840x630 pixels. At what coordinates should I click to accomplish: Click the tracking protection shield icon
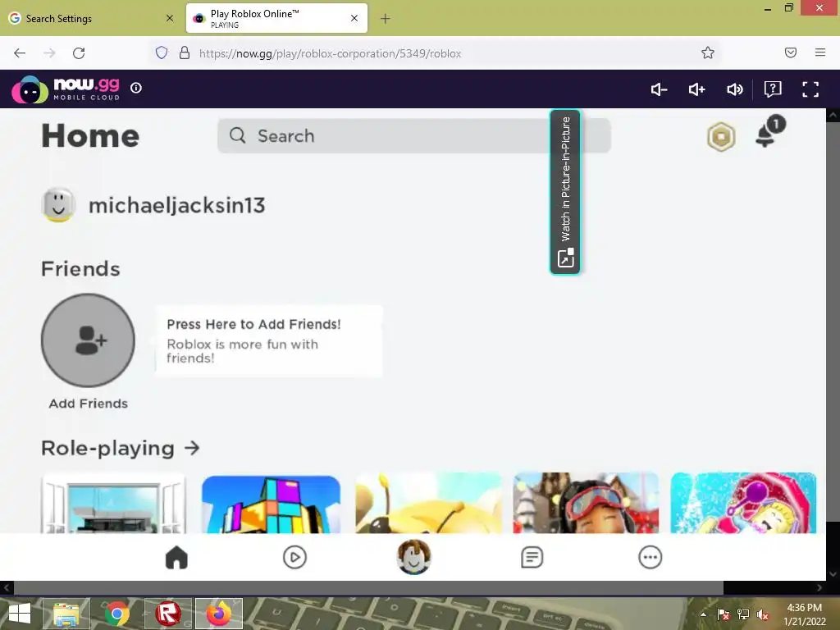162,53
